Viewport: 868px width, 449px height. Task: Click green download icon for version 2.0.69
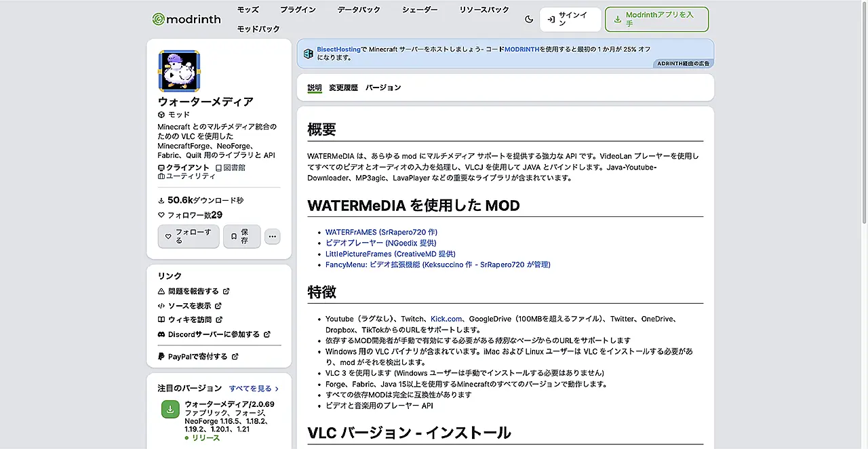click(170, 410)
